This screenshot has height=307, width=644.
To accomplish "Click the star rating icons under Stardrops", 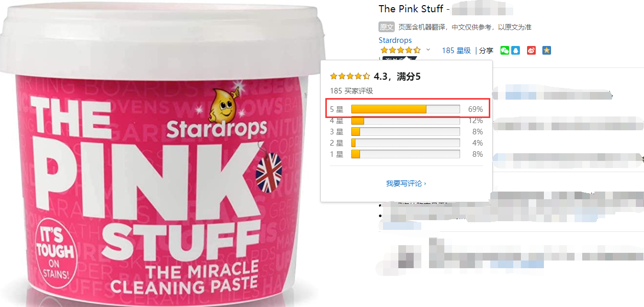I will click(401, 50).
